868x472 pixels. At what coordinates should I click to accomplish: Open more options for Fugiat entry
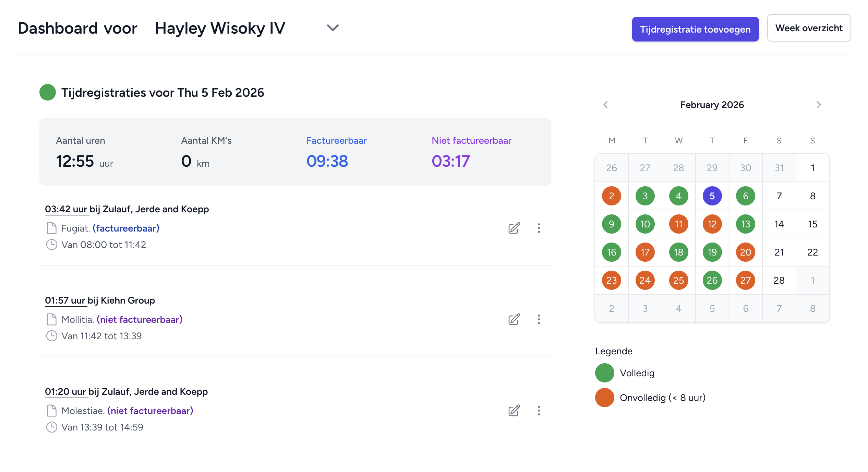[539, 228]
